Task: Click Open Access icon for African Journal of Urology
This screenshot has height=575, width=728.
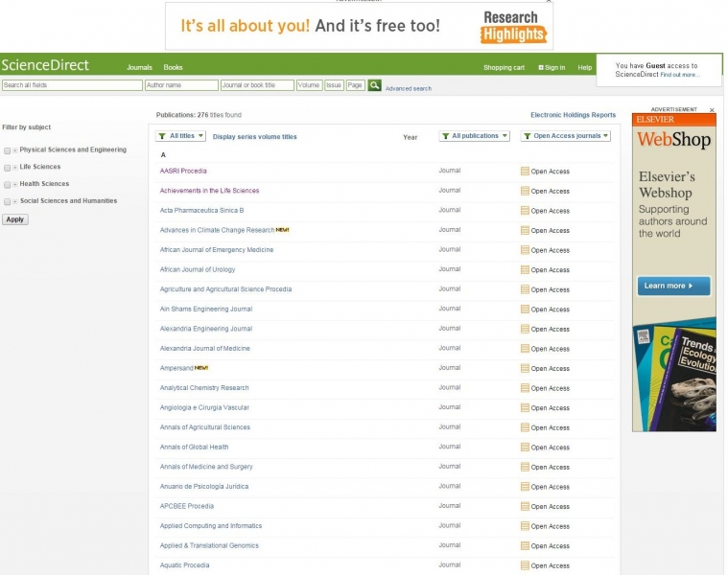Action: click(x=525, y=270)
